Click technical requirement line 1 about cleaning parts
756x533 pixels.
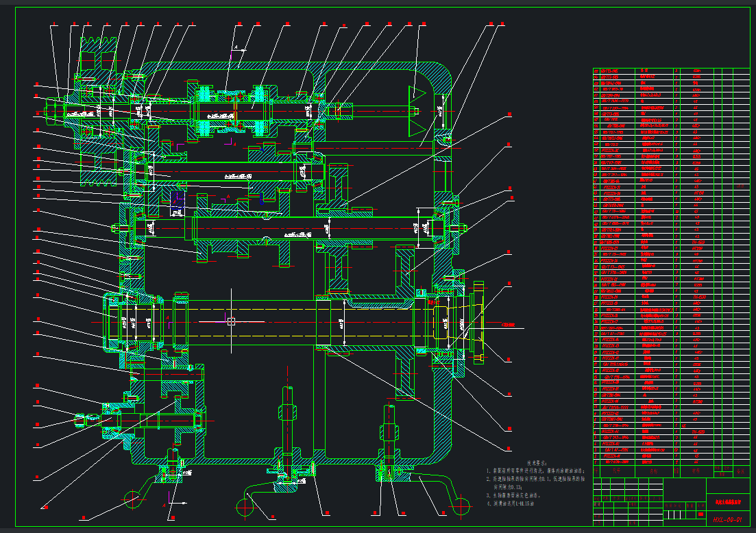click(536, 471)
